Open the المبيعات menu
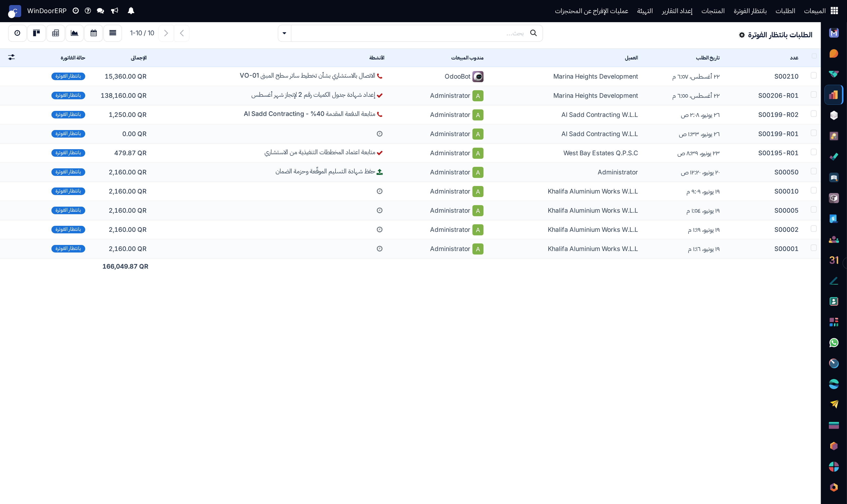 coord(815,11)
